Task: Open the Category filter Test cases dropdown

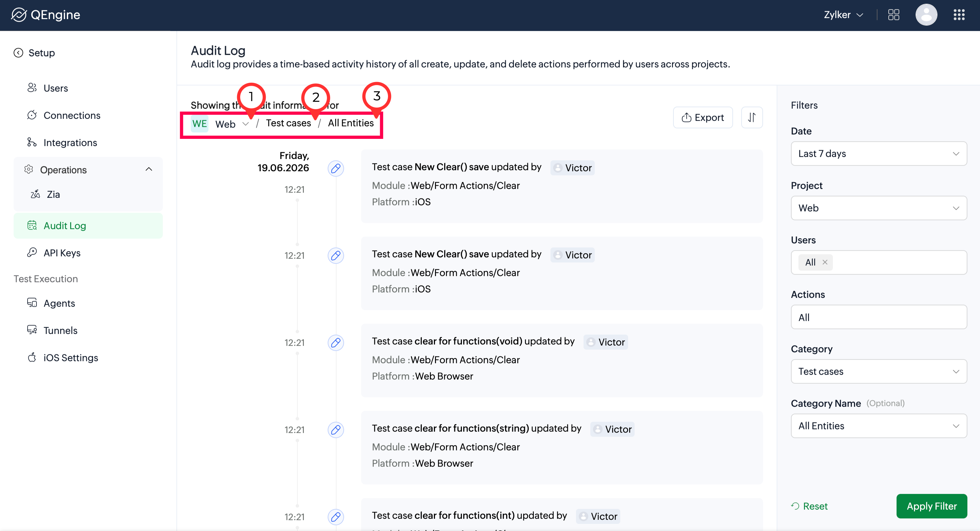Action: pyautogui.click(x=879, y=371)
